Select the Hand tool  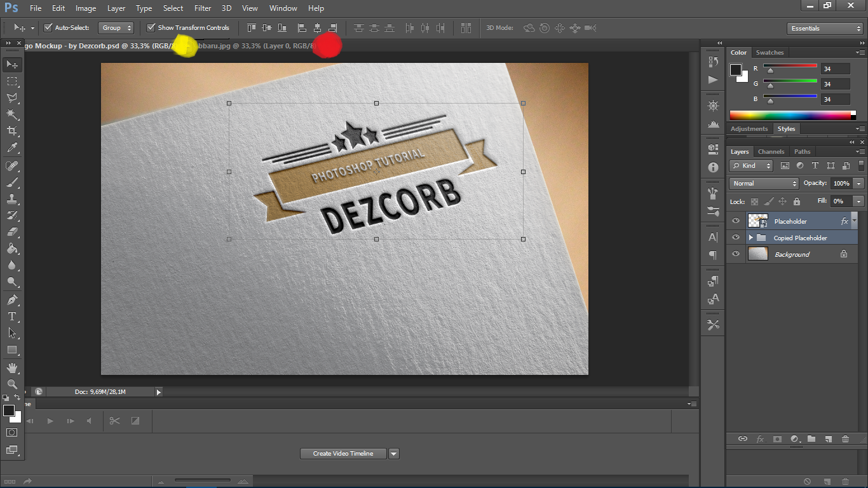tap(12, 368)
